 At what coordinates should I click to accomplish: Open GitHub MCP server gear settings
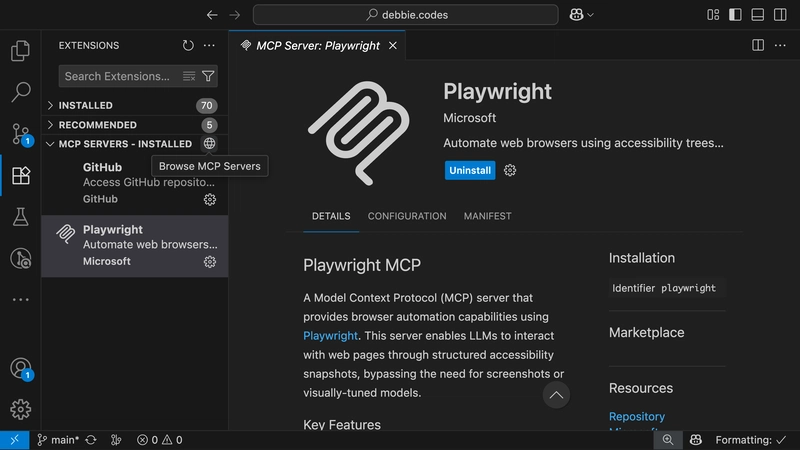pyautogui.click(x=210, y=199)
